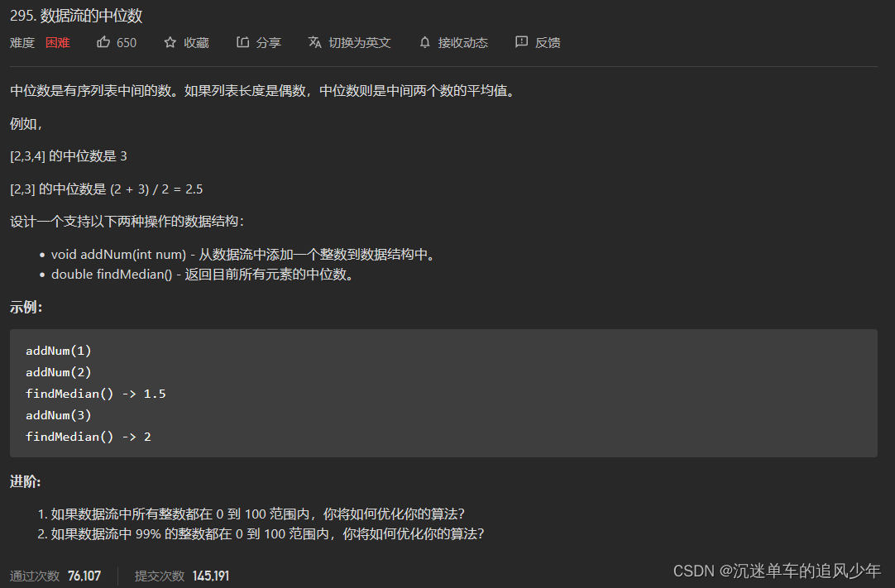Open the 分享 sharing options
The image size is (895, 588).
(x=265, y=42)
